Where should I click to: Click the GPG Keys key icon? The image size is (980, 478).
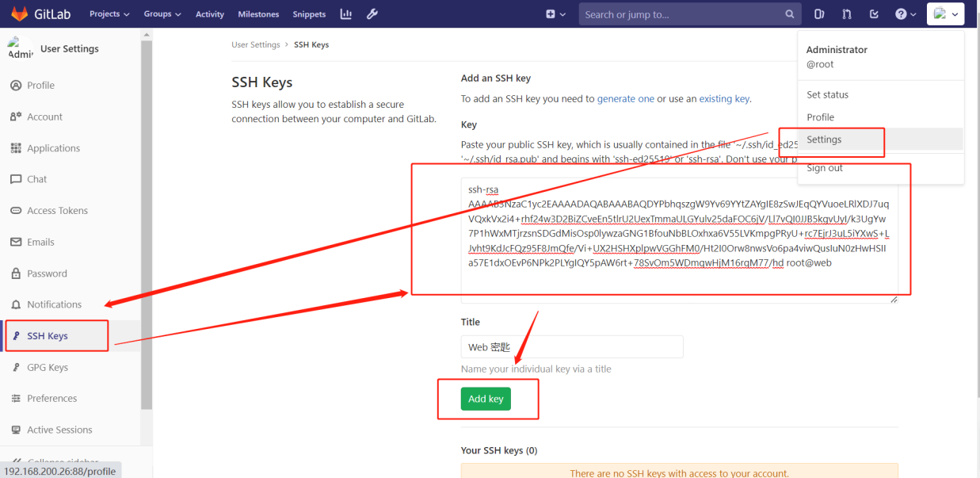pyautogui.click(x=16, y=367)
